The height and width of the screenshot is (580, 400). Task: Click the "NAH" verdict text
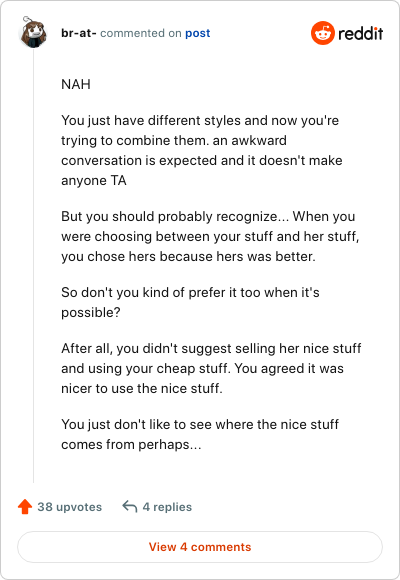(76, 84)
